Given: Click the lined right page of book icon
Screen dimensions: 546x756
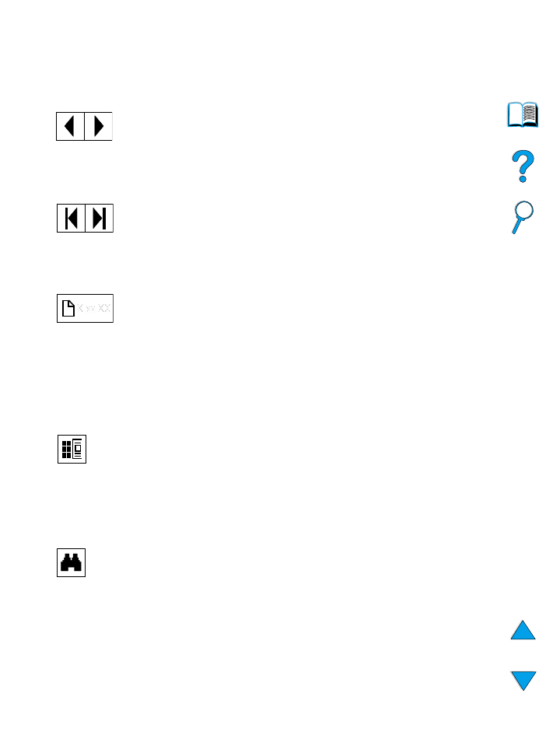Looking at the screenshot, I should click(530, 114).
